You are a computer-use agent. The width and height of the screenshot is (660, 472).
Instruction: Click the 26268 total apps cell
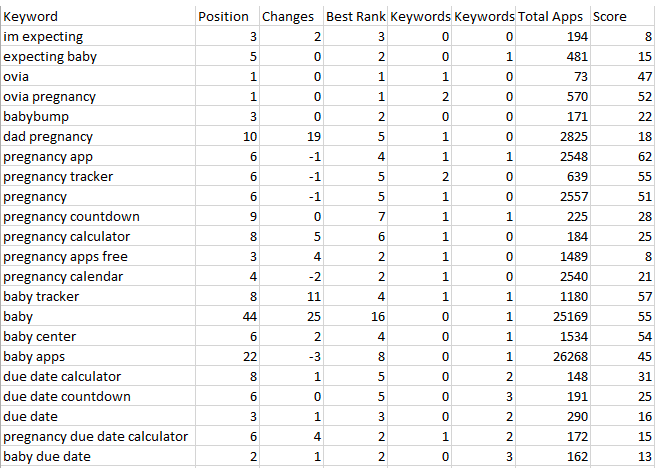(x=553, y=356)
